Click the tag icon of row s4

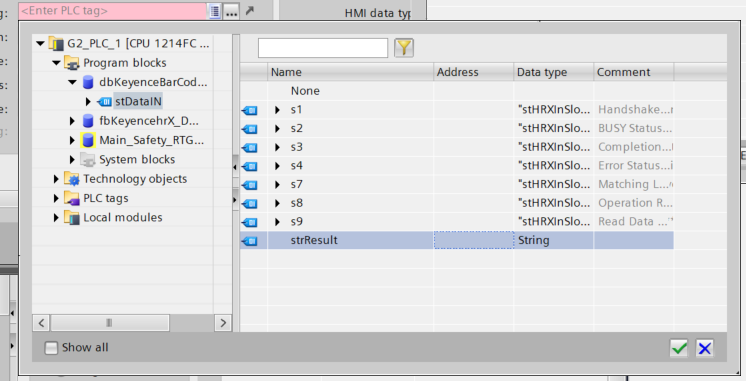[x=249, y=166]
